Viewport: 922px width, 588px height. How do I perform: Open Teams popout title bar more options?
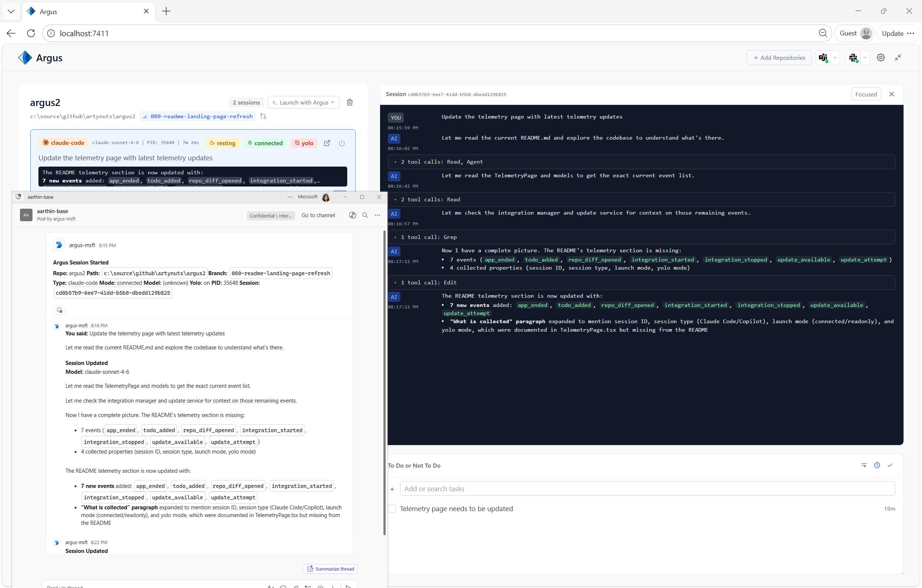290,197
